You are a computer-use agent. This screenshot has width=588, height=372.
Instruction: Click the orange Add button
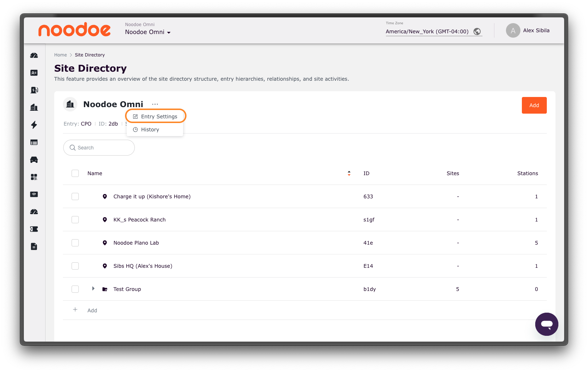point(534,105)
